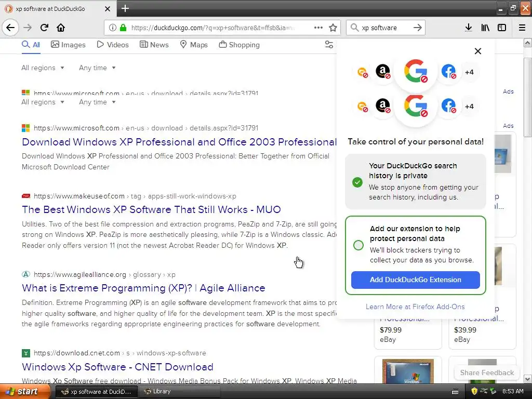Viewport: 532px width, 399px height.
Task: Switch to the News tab
Action: coord(154,45)
